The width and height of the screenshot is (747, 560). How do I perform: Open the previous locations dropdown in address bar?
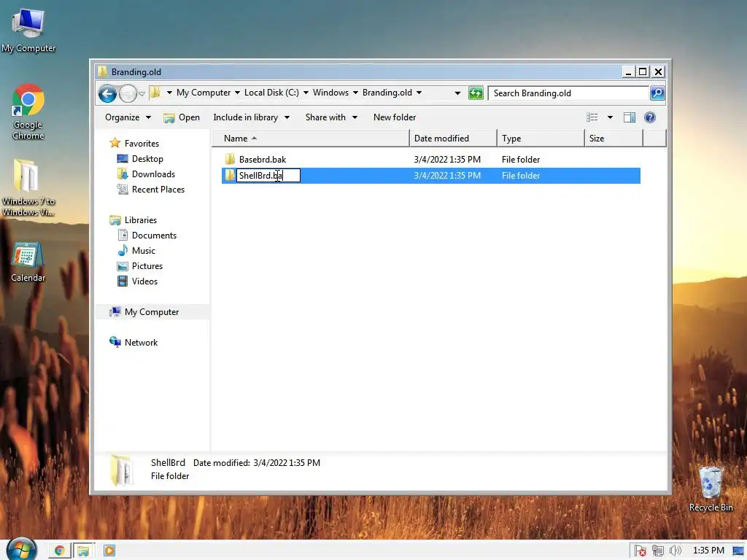457,93
